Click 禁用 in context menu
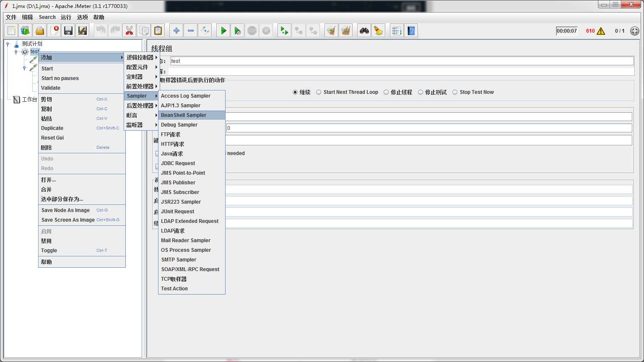The height and width of the screenshot is (362, 644). 82,241
